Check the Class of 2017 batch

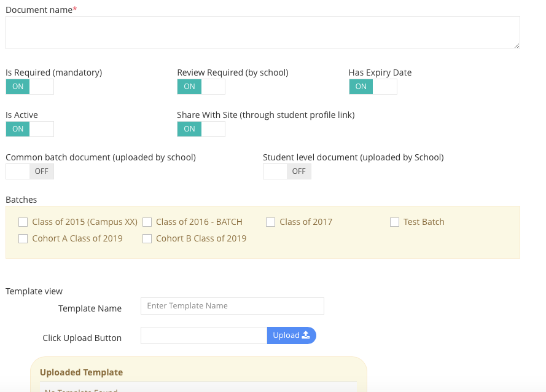click(x=270, y=222)
